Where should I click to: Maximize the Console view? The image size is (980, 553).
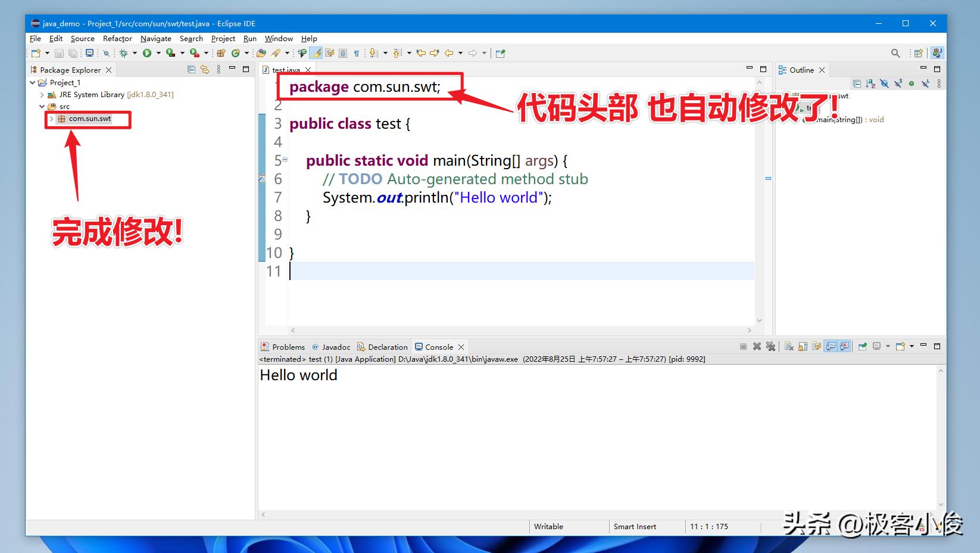937,346
